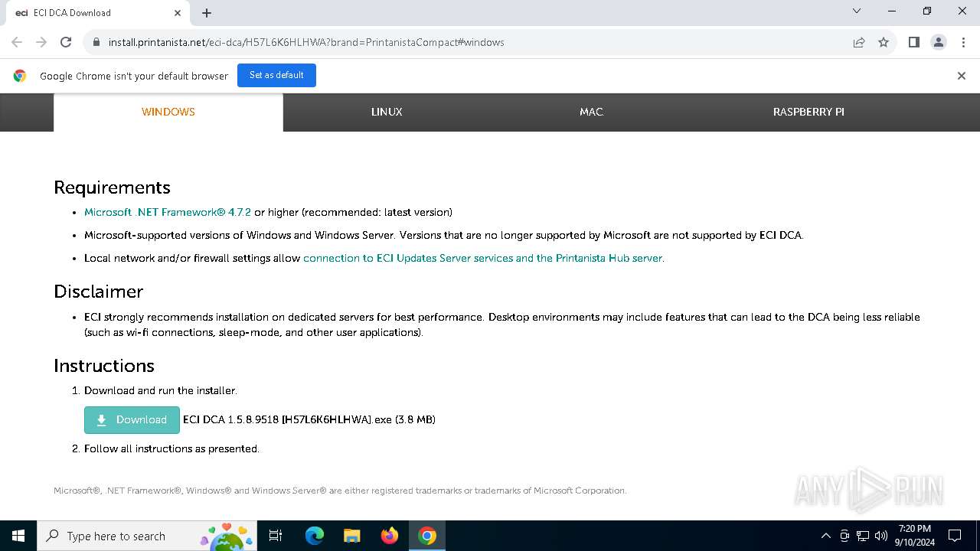The image size is (980, 551).
Task: Select the WINDOWS tab
Action: (168, 112)
